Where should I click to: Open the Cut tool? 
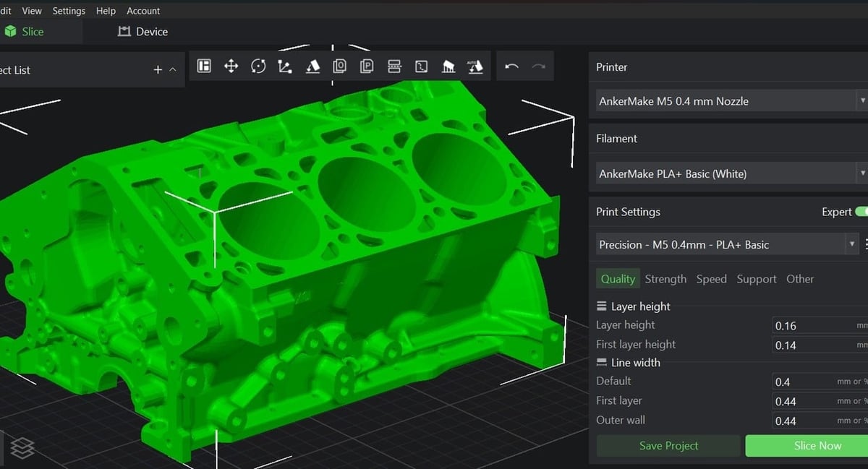point(394,66)
